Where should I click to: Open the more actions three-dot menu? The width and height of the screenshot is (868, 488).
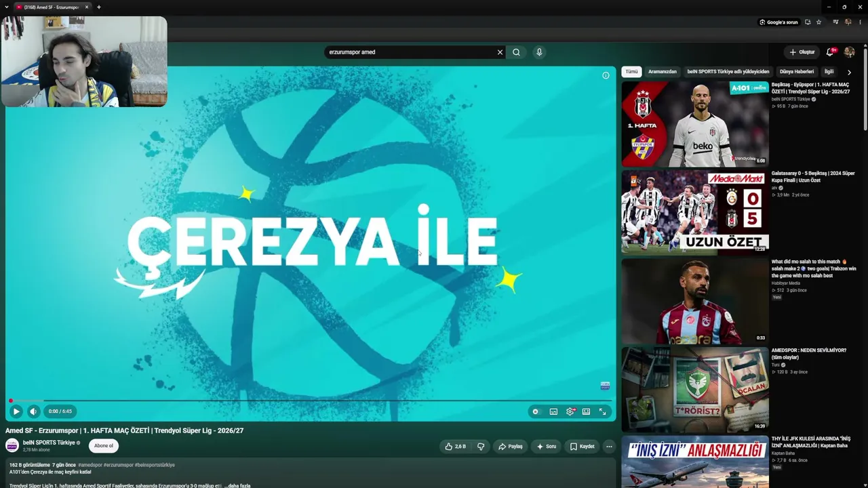[609, 447]
